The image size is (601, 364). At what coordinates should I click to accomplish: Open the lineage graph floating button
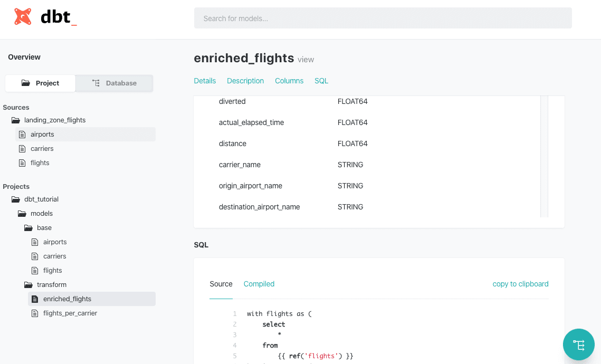pyautogui.click(x=578, y=344)
